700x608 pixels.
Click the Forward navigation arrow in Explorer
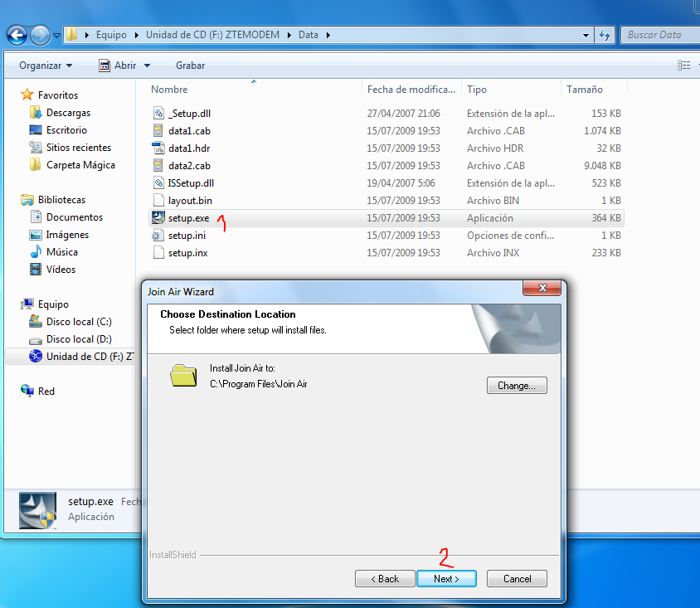[x=40, y=35]
